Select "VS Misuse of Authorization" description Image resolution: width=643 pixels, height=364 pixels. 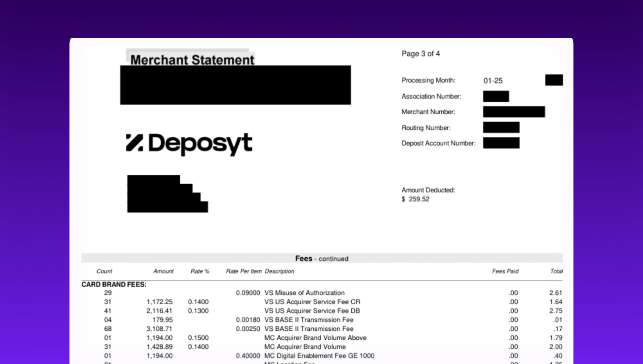304,293
